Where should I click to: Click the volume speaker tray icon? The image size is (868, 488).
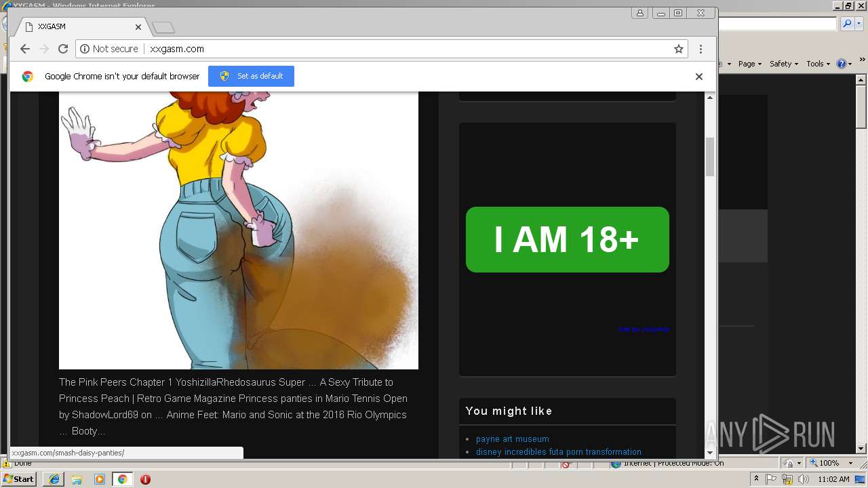click(803, 479)
